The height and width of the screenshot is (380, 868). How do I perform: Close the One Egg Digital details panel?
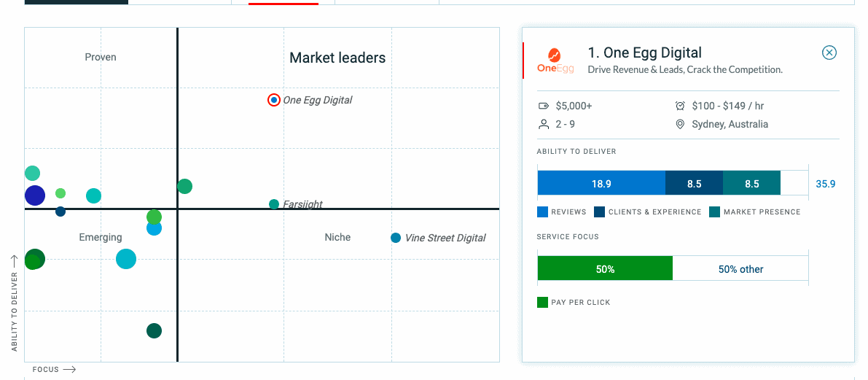[x=829, y=53]
